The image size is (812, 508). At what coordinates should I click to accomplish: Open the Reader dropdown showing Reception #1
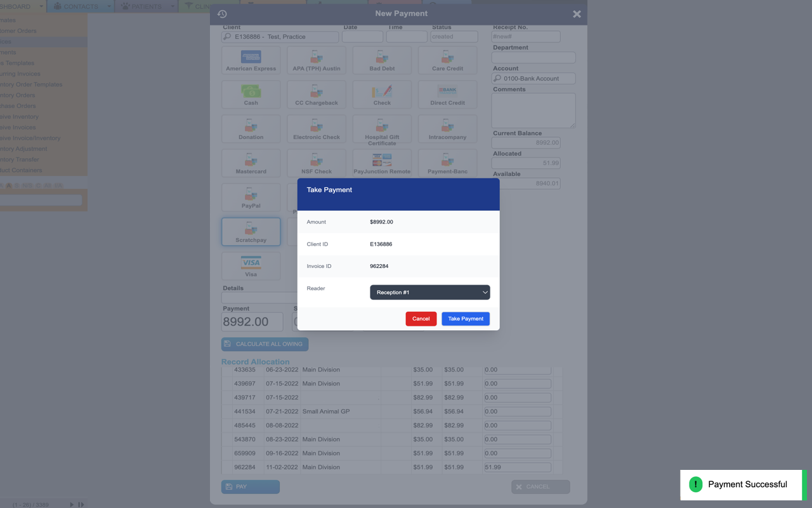[430, 292]
